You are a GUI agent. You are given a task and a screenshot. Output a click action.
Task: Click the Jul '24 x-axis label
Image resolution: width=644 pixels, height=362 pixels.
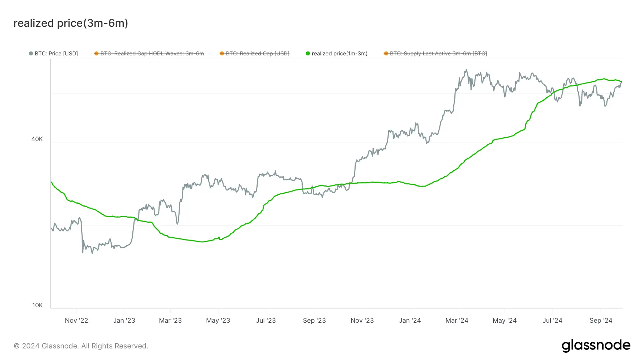pos(552,321)
